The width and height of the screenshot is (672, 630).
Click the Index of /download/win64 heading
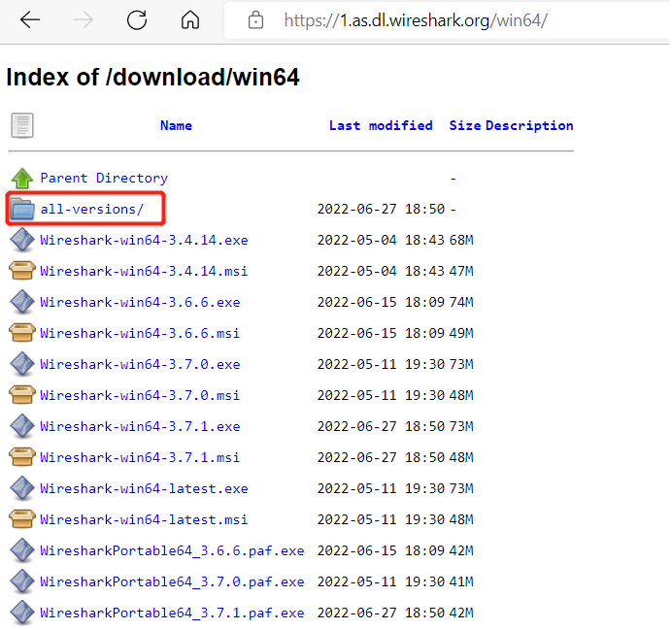pos(152,77)
